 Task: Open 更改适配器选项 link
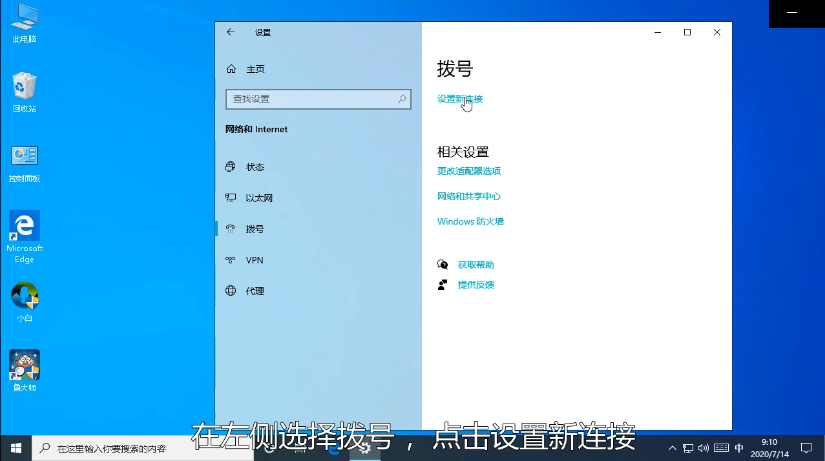point(469,171)
